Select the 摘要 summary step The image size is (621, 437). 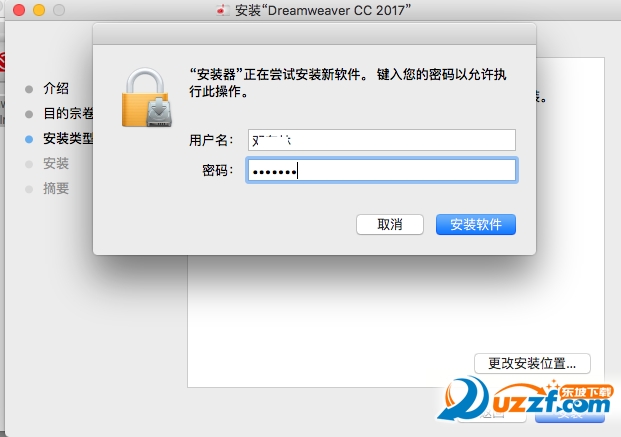(x=56, y=188)
